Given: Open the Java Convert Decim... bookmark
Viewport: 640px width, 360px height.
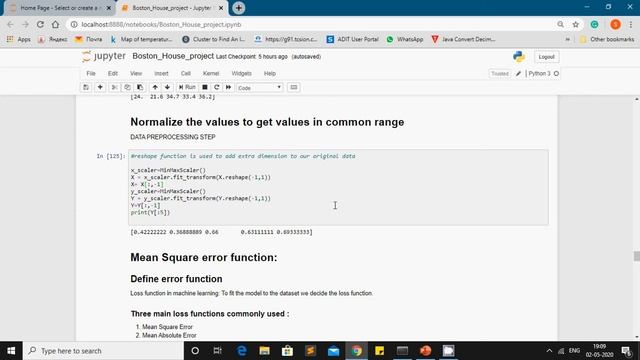Looking at the screenshot, I should (x=464, y=39).
